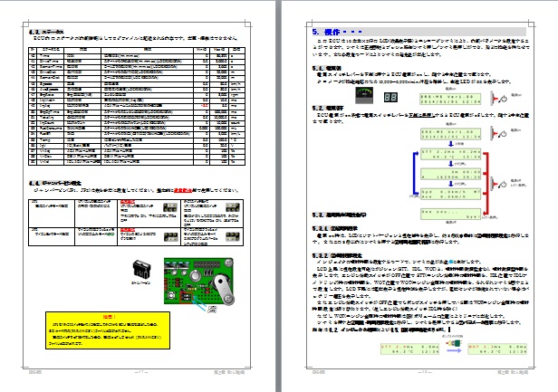Click the yellow caution note box
The height and width of the screenshot is (392, 558).
pos(108,330)
